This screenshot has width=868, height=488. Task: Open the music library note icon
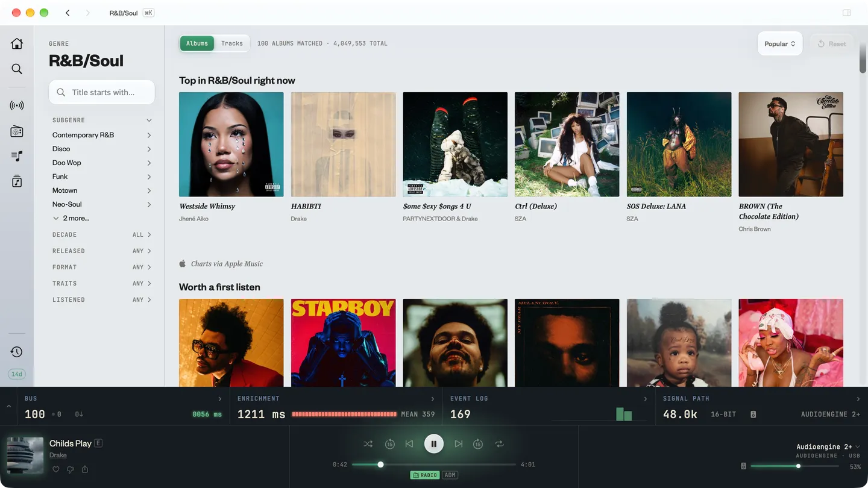(17, 181)
